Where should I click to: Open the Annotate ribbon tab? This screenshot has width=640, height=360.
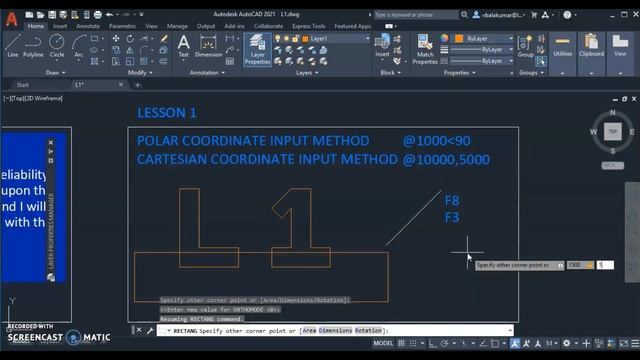(88, 26)
